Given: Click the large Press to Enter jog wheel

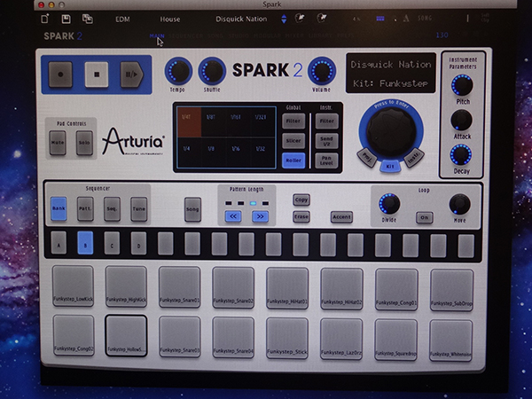Looking at the screenshot, I should [391, 132].
